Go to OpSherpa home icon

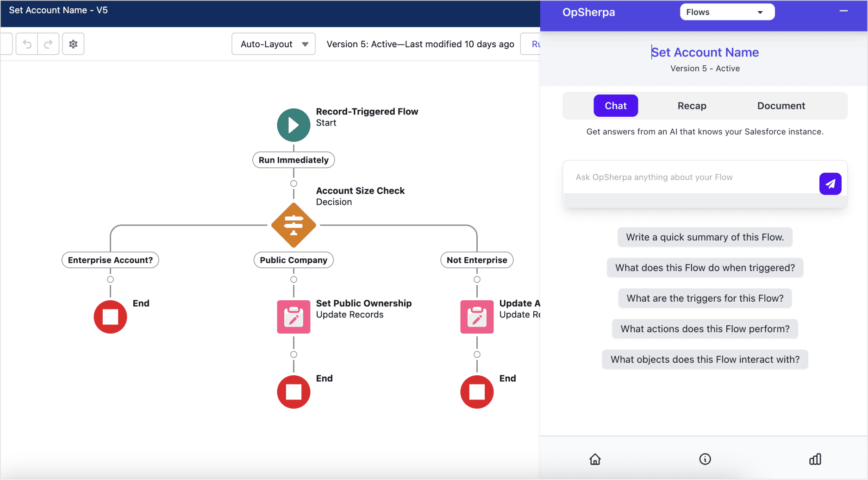coord(595,459)
